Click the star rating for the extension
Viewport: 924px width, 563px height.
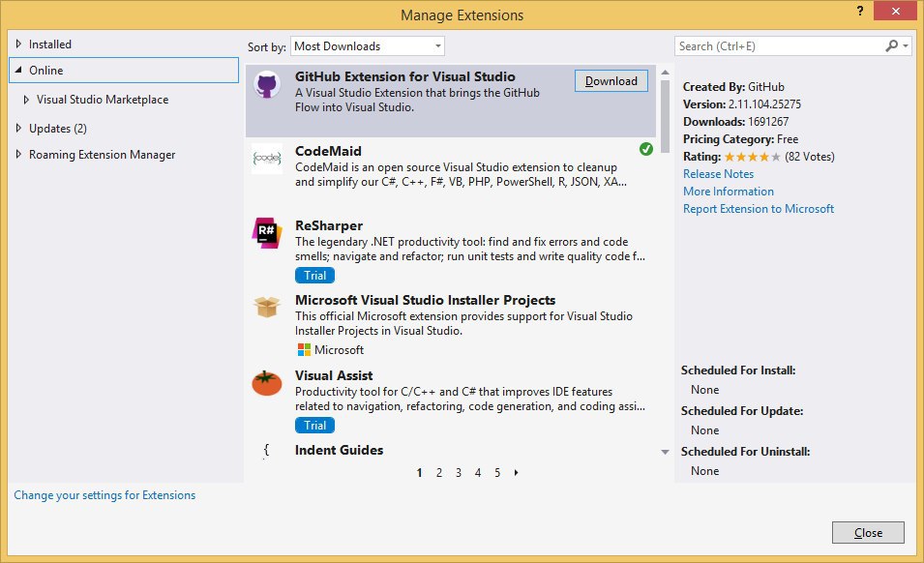click(753, 157)
